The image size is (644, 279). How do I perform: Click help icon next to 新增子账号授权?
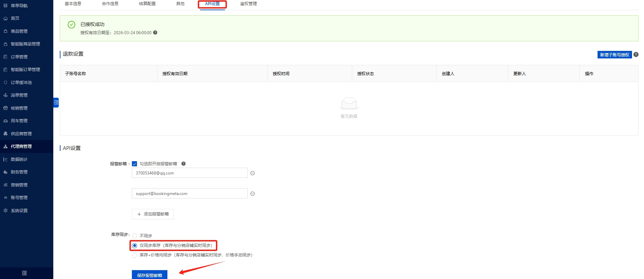pos(636,55)
